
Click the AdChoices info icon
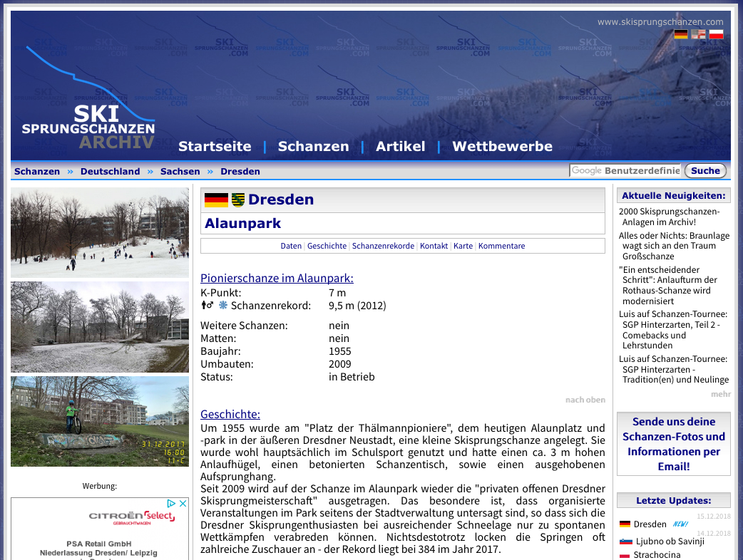coord(171,504)
